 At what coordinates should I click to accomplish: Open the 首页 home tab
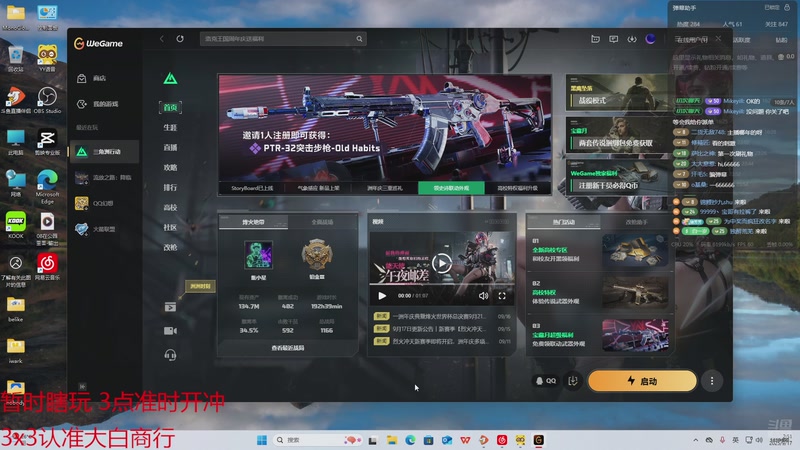(x=170, y=107)
